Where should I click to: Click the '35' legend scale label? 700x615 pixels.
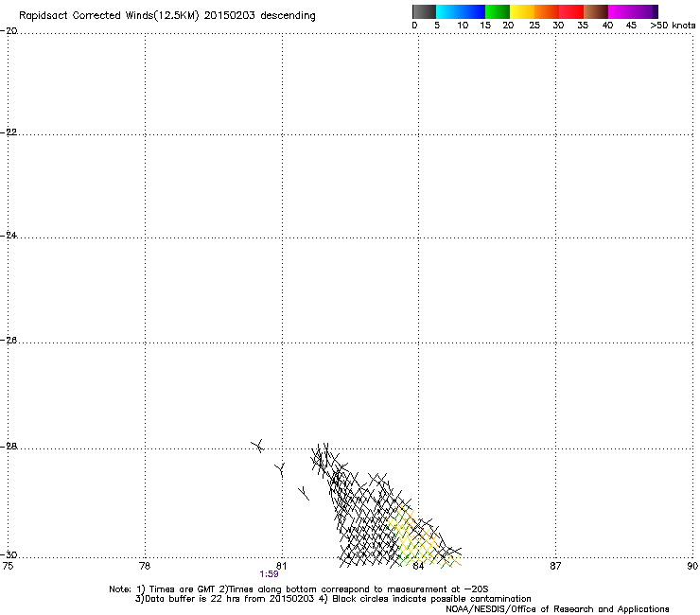pyautogui.click(x=583, y=26)
